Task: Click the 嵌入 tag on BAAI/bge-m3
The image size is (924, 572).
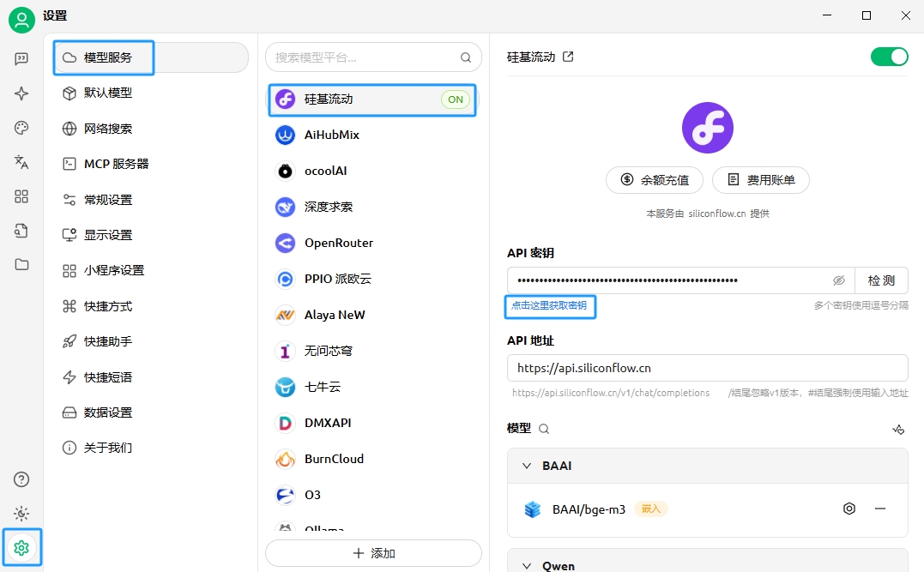Action: click(x=651, y=509)
